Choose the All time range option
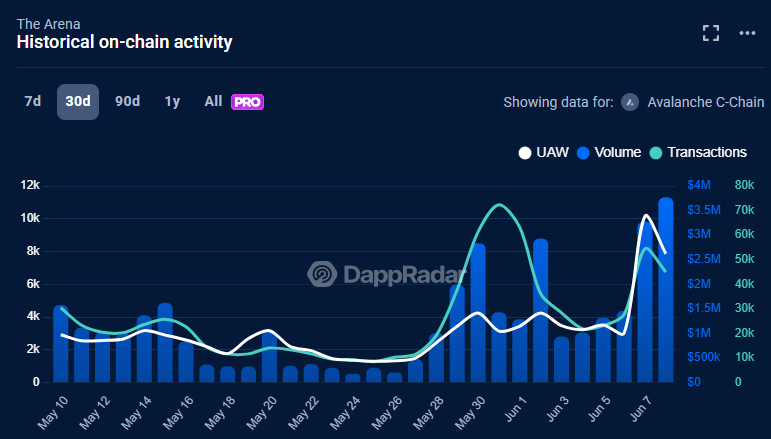 (213, 102)
